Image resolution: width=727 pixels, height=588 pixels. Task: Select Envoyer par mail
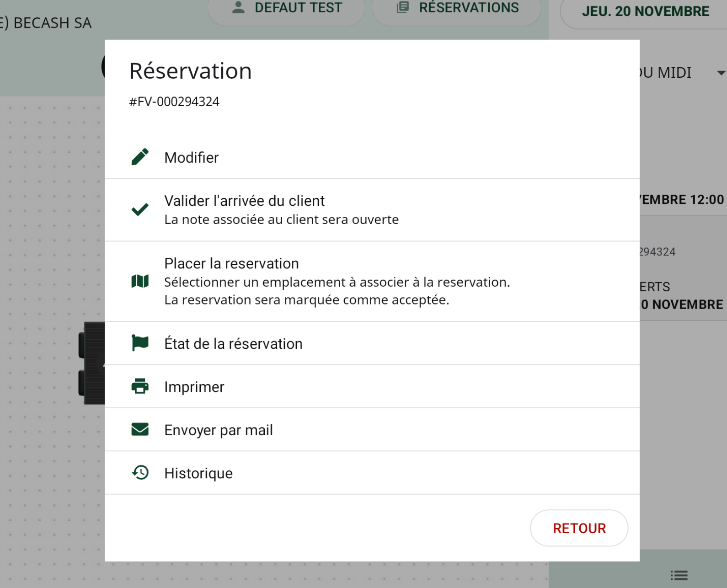click(219, 430)
